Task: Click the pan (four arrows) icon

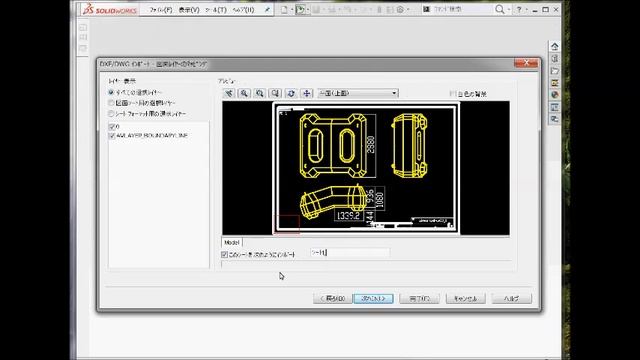Action: (x=307, y=93)
